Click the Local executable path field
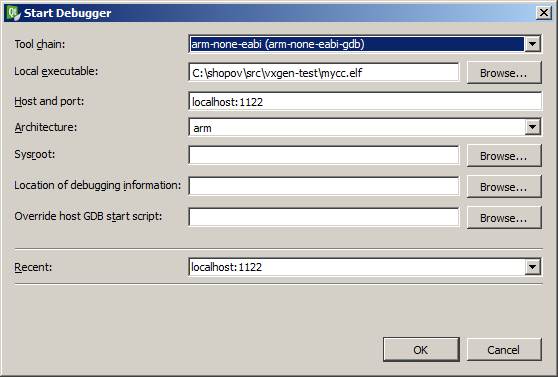 click(x=324, y=73)
